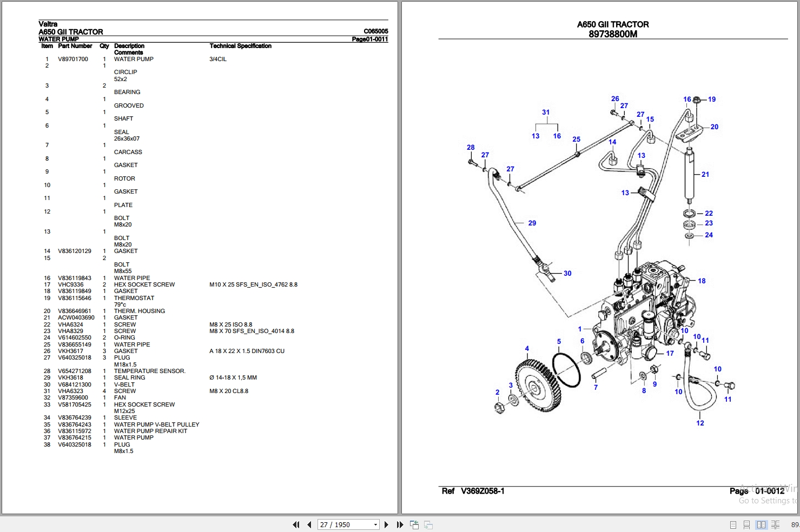The width and height of the screenshot is (800, 532).
Task: Go to the next page
Action: [x=386, y=524]
